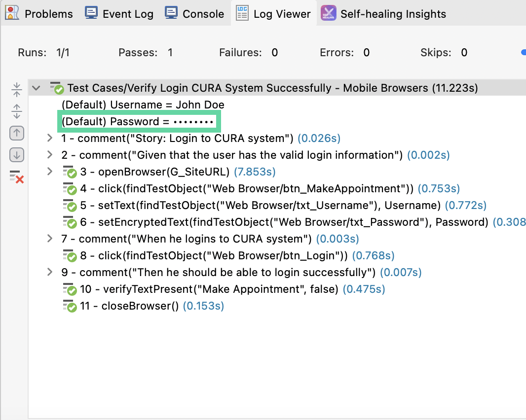526x420 pixels.
Task: Select the test case title row
Action: pyautogui.click(x=277, y=88)
